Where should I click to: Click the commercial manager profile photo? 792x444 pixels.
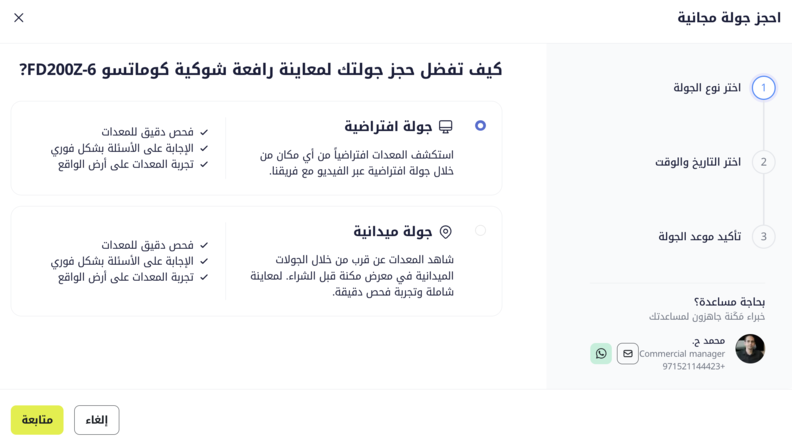click(750, 349)
